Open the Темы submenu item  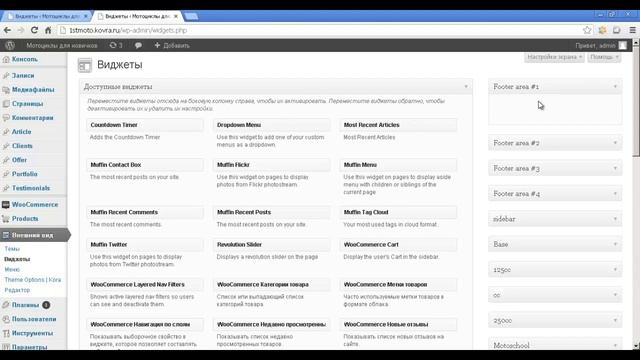point(12,249)
